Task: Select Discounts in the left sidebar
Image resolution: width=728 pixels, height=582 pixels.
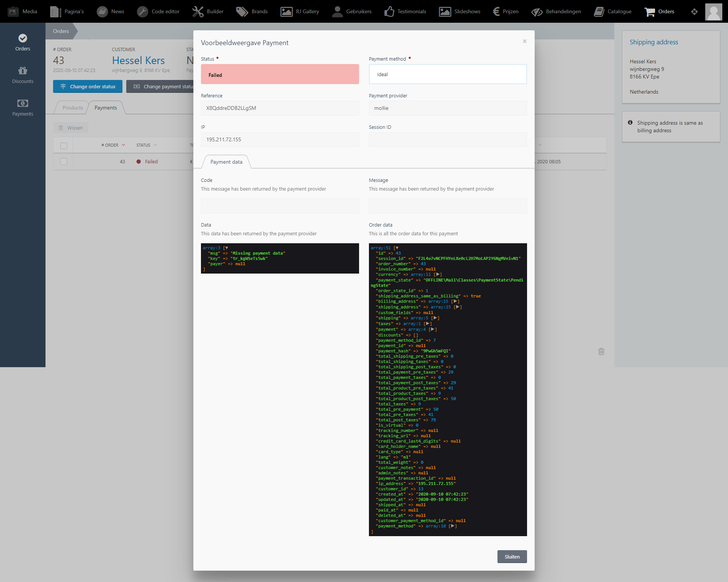Action: 22,74
